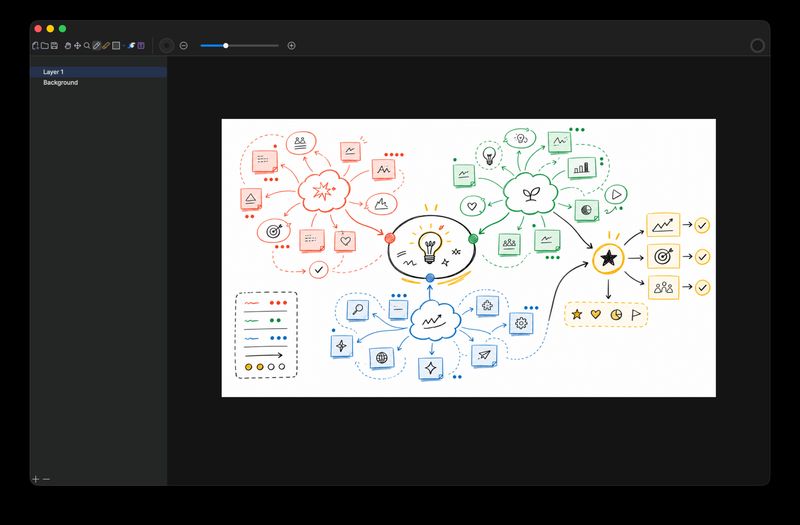This screenshot has height=525, width=800.
Task: Select the gray rectangle shape tool
Action: [116, 45]
